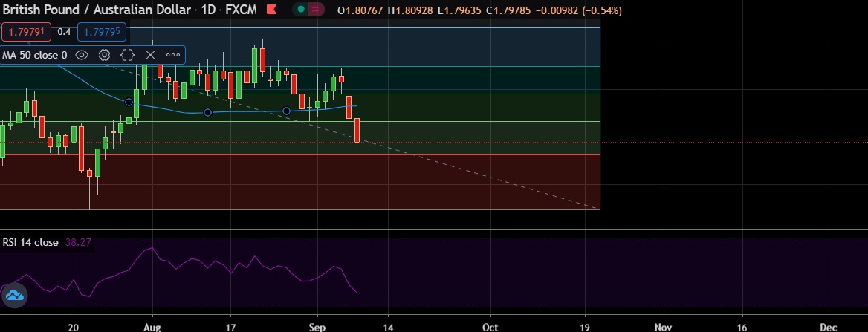The height and width of the screenshot is (332, 868).
Task: Click the 16 date label on time axis
Action: pyautogui.click(x=742, y=328)
